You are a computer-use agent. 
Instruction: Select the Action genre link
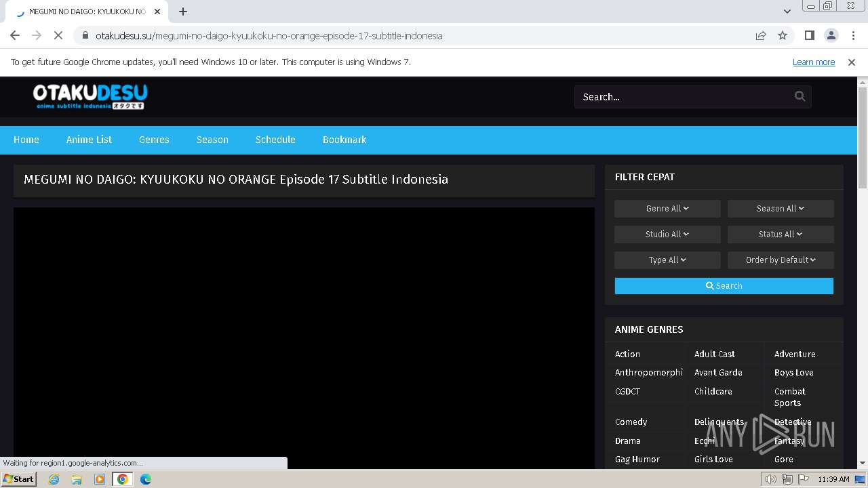(627, 354)
